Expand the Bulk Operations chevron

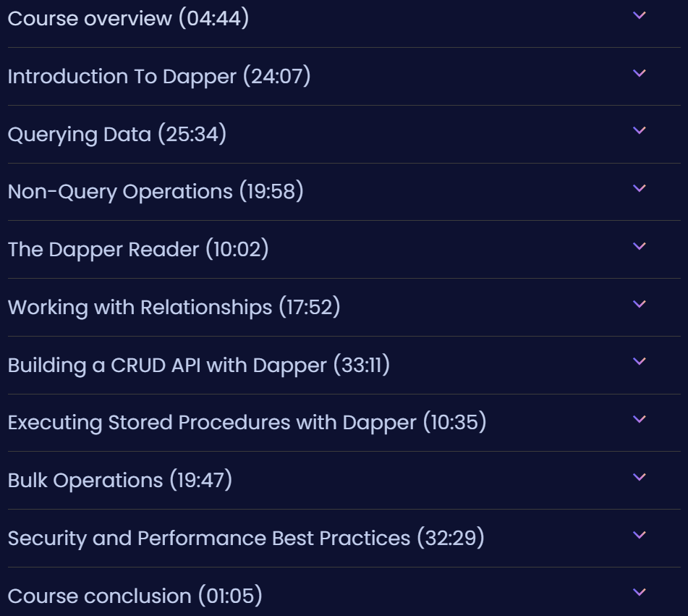[640, 477]
